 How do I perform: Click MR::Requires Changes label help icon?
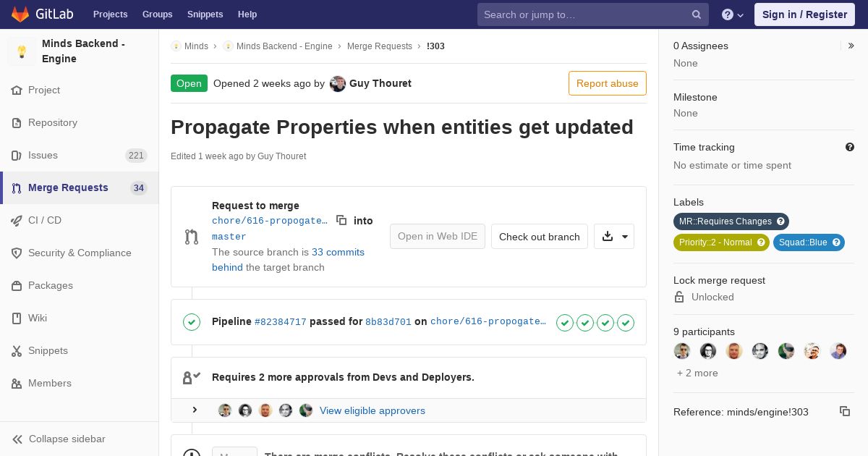click(x=780, y=221)
